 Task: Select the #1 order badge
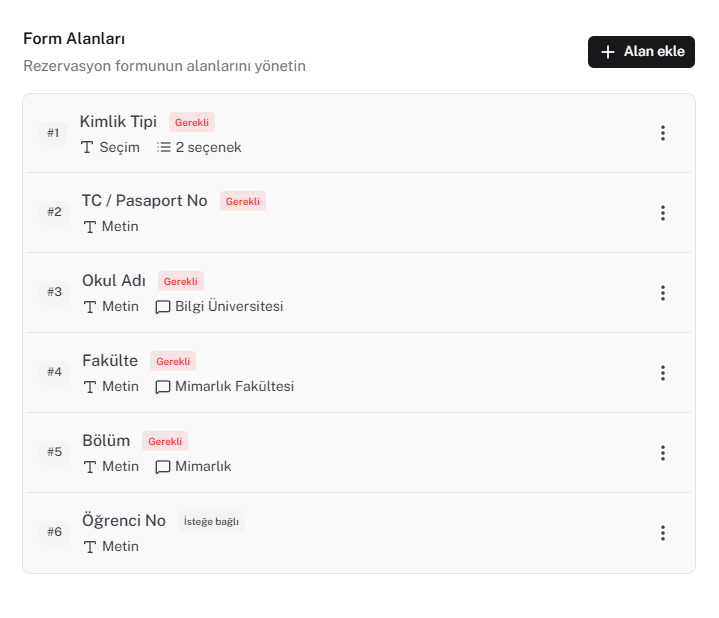click(53, 133)
